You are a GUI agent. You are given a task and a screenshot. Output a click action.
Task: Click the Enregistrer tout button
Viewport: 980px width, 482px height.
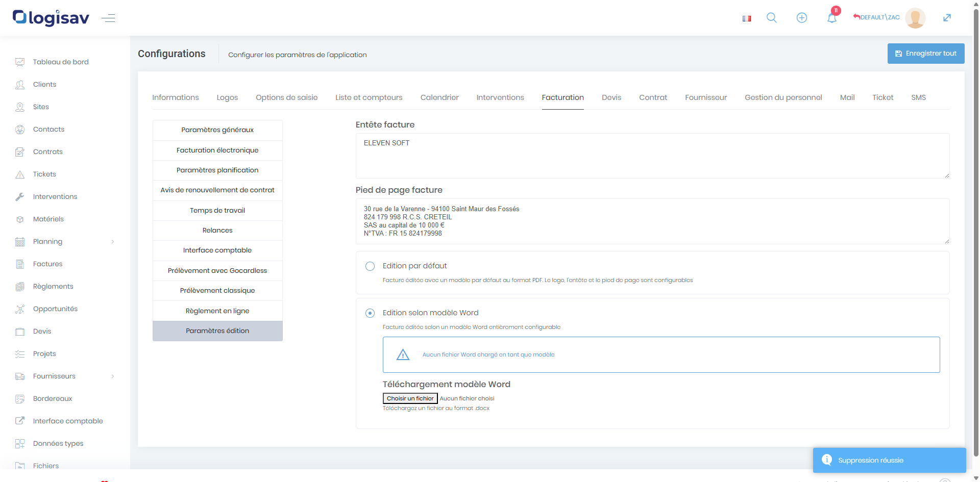tap(925, 54)
